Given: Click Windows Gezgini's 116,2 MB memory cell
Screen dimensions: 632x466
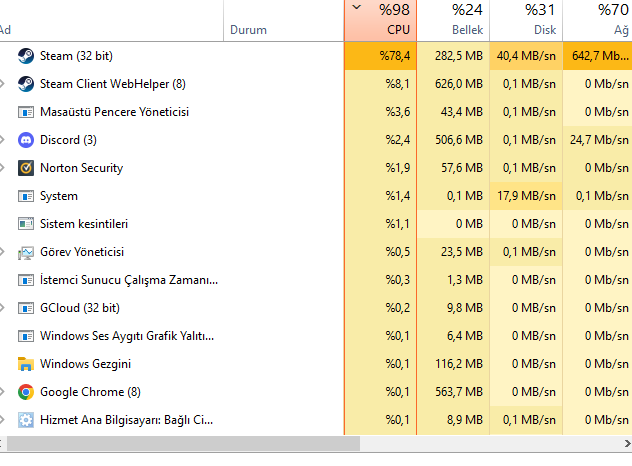Looking at the screenshot, I should 453,364.
